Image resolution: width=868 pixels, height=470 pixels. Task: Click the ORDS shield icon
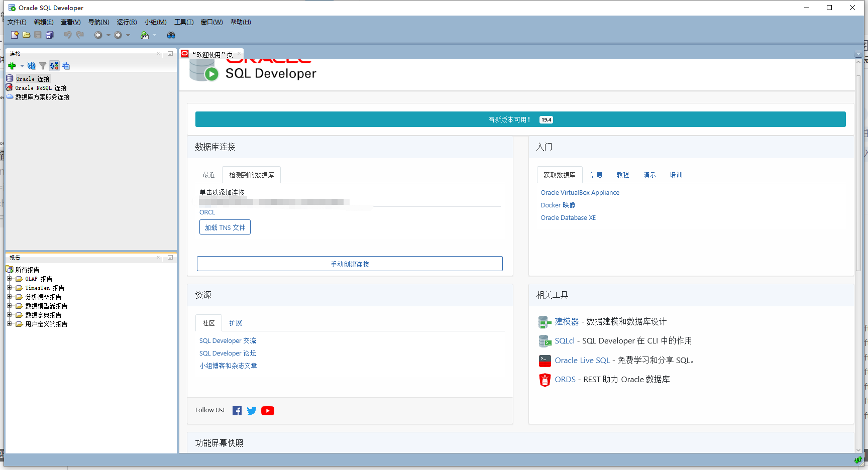[x=545, y=380]
